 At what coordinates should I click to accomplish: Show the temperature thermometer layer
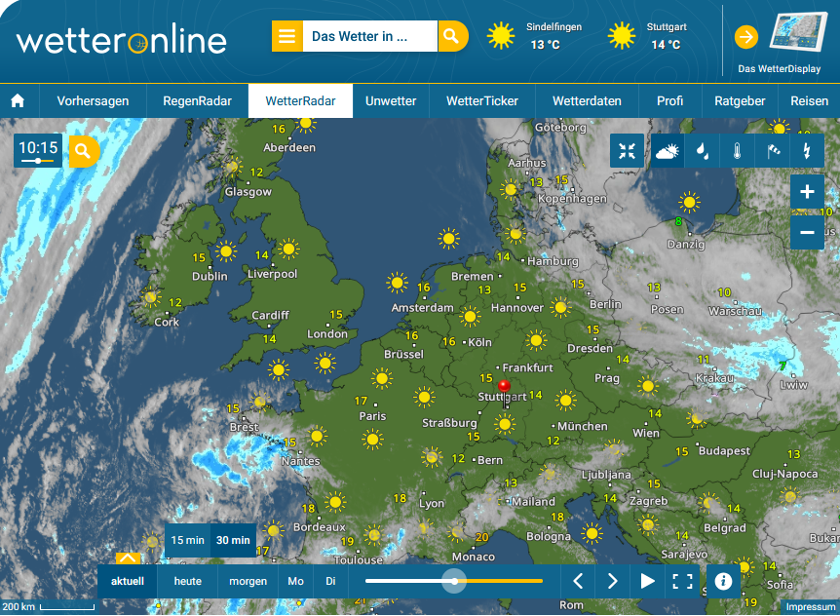click(738, 151)
